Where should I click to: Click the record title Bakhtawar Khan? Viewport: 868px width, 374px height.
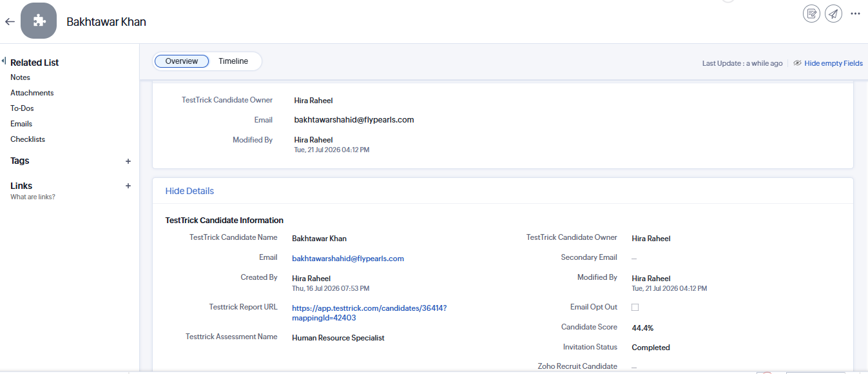point(106,22)
